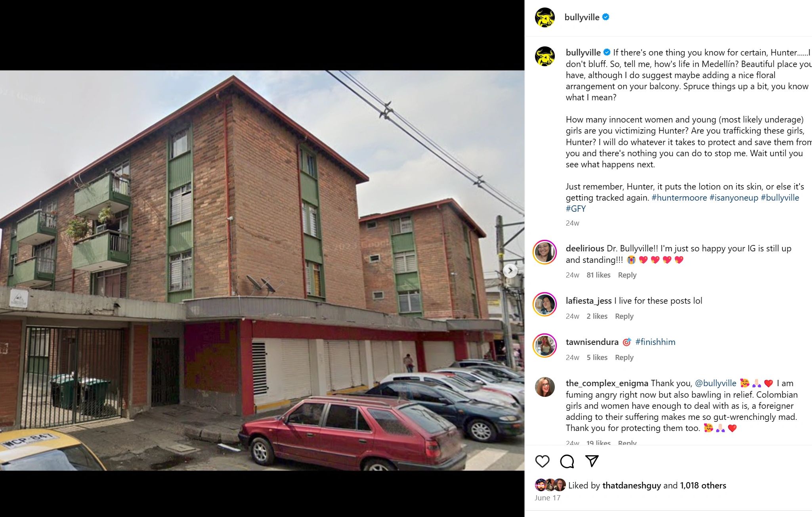
Task: Reply to lafiesta_jess comment
Action: tap(624, 316)
